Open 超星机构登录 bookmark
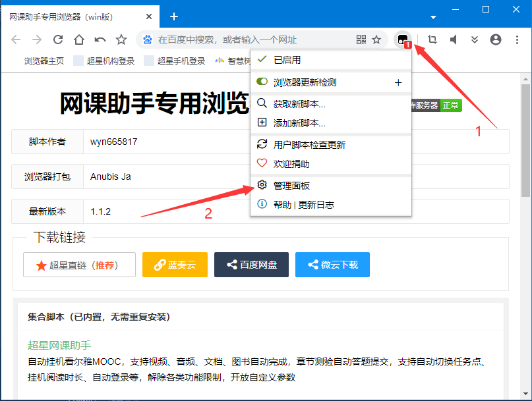Viewport: 532px width, 401px height. click(104, 61)
